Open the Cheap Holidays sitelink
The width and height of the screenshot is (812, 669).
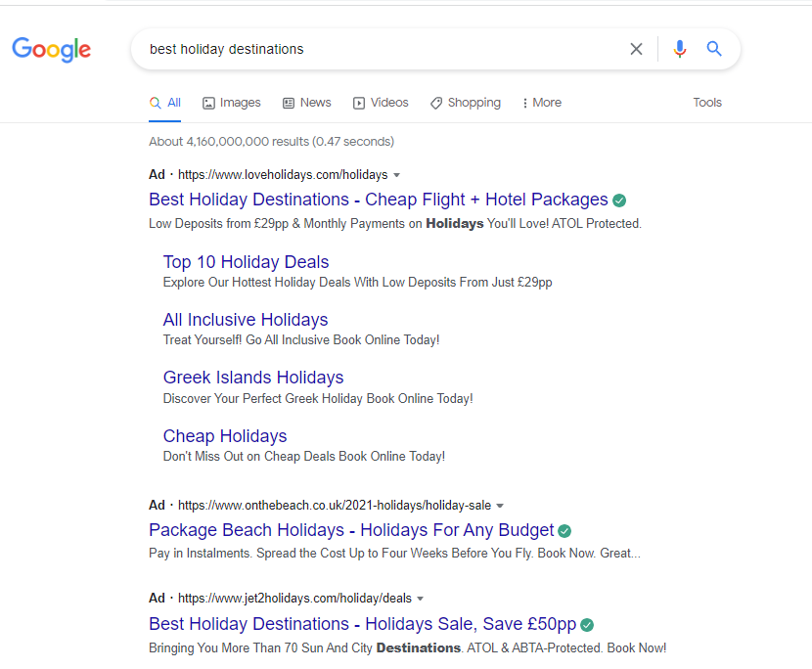pyautogui.click(x=225, y=436)
